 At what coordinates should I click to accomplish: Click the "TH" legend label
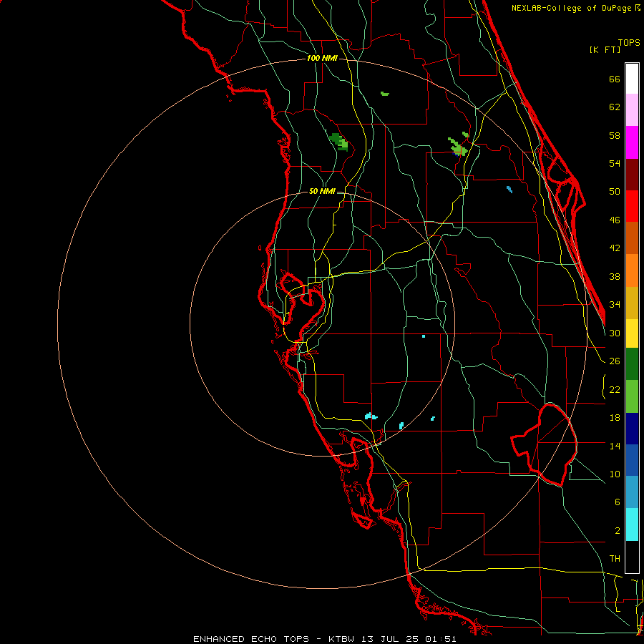(x=615, y=559)
